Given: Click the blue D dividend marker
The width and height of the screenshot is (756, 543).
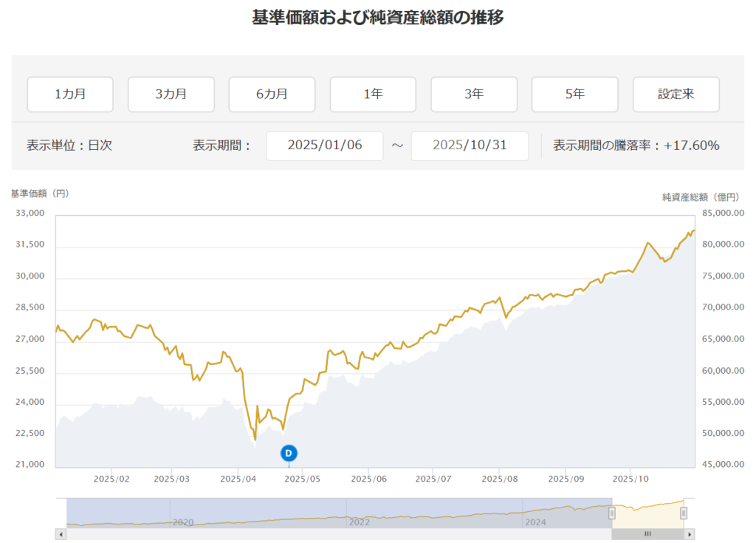Looking at the screenshot, I should tap(289, 453).
